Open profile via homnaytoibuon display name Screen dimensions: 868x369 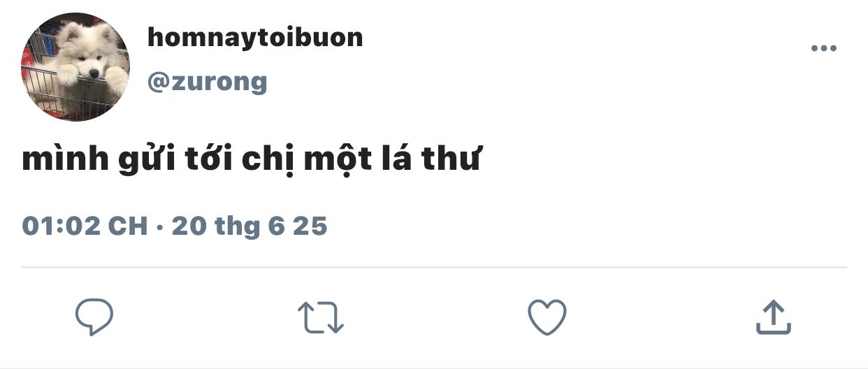click(x=255, y=37)
